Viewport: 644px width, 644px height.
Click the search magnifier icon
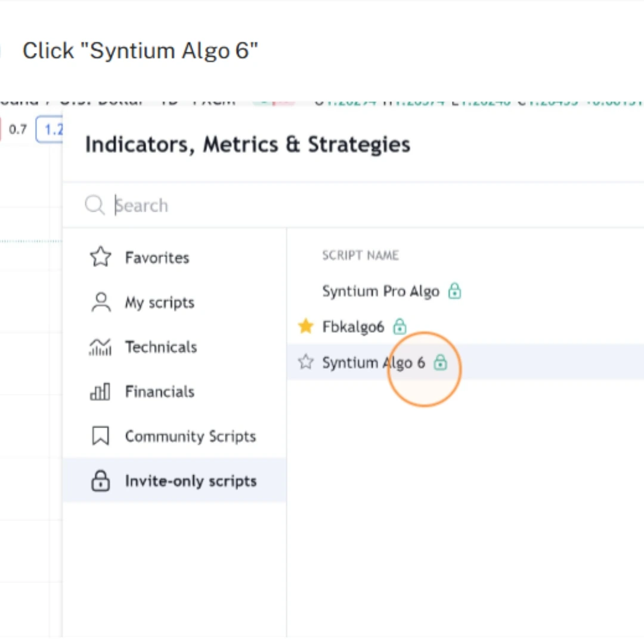[94, 205]
